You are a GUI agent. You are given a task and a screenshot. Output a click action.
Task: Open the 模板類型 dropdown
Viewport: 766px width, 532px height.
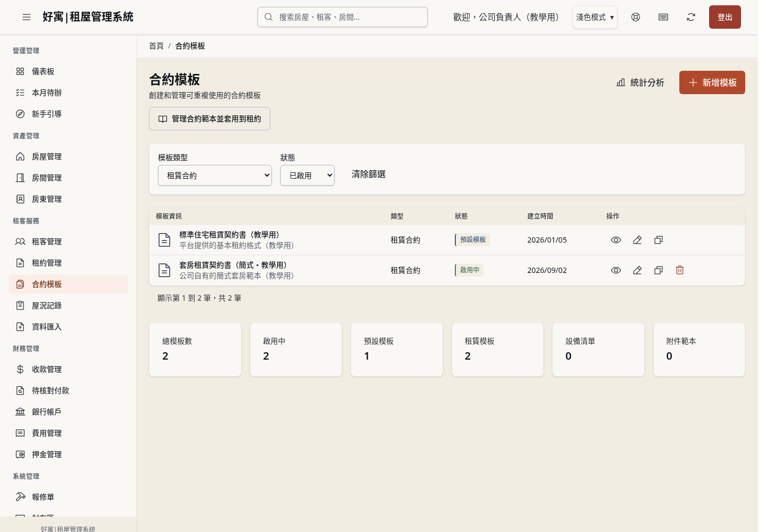click(215, 175)
